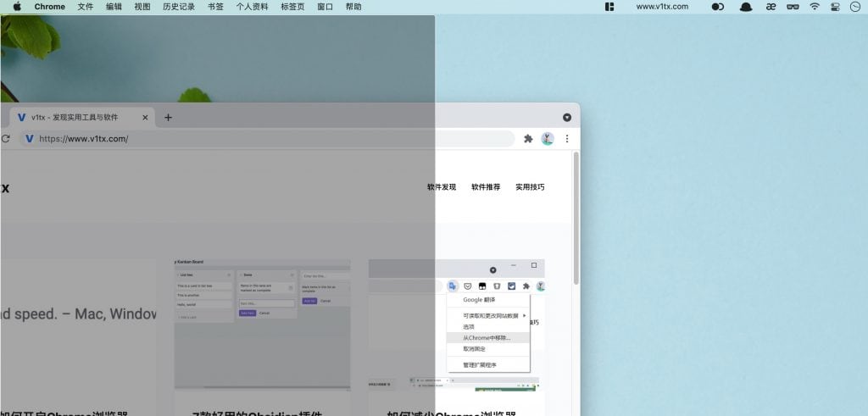
Task: Open the 'speed. – Mac, Window' article thumbnail
Action: 78,324
